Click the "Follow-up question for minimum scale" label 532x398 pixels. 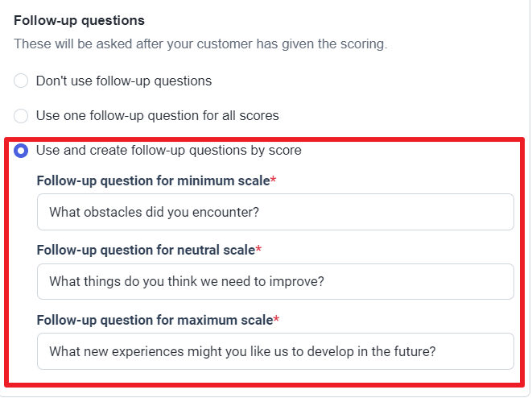click(x=154, y=180)
